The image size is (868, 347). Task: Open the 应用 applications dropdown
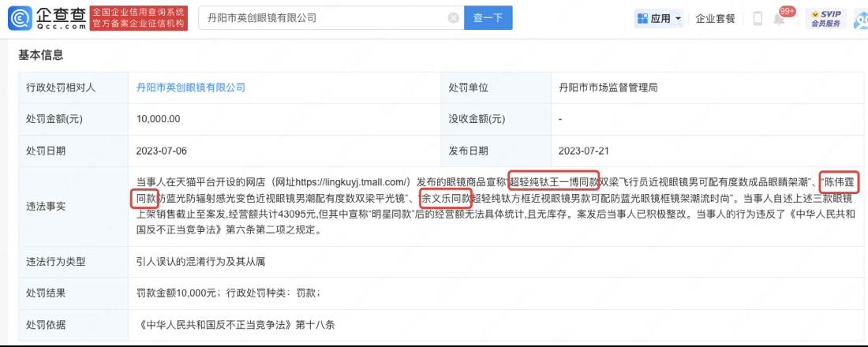[x=659, y=19]
